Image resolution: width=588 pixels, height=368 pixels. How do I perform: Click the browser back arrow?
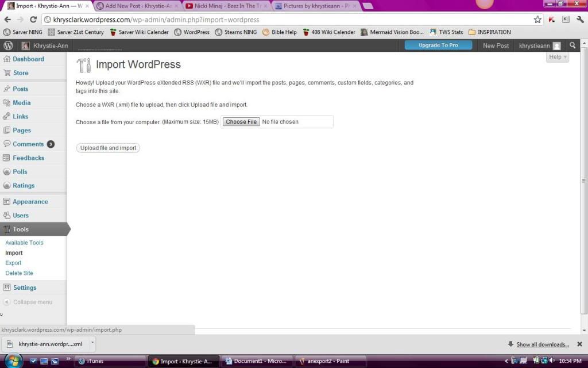(x=7, y=20)
